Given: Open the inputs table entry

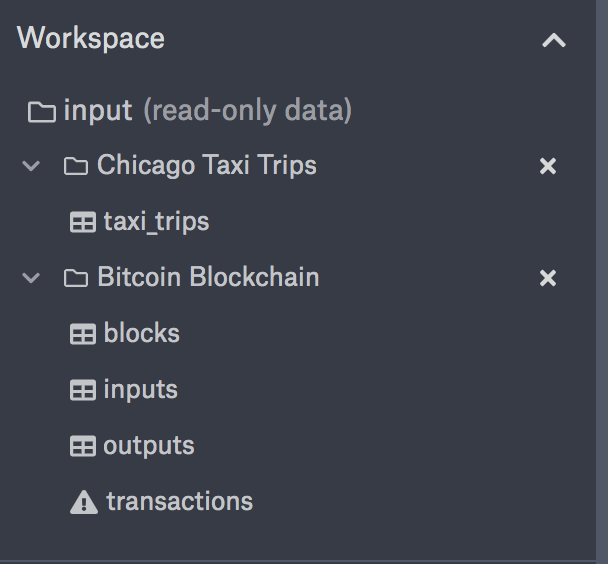Looking at the screenshot, I should (x=140, y=390).
